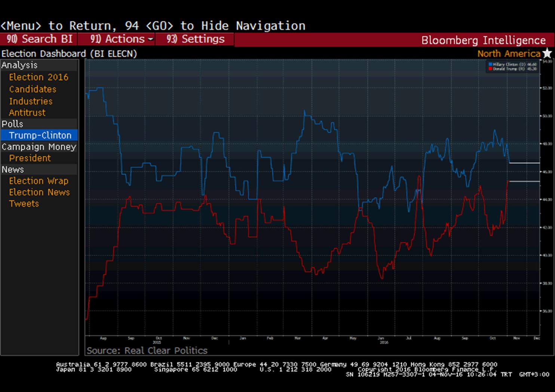The width and height of the screenshot is (555, 392).
Task: Open Election News
Action: point(39,192)
